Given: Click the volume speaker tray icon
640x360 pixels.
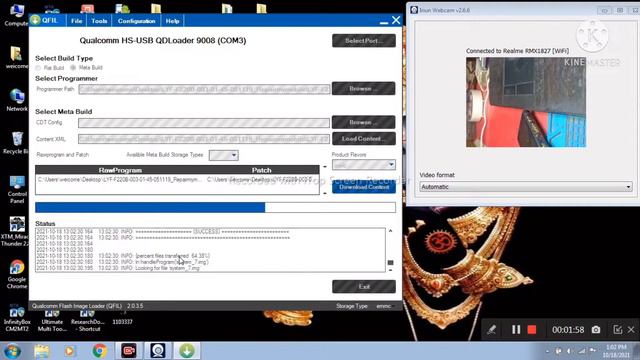Looking at the screenshot, I should tap(569, 351).
